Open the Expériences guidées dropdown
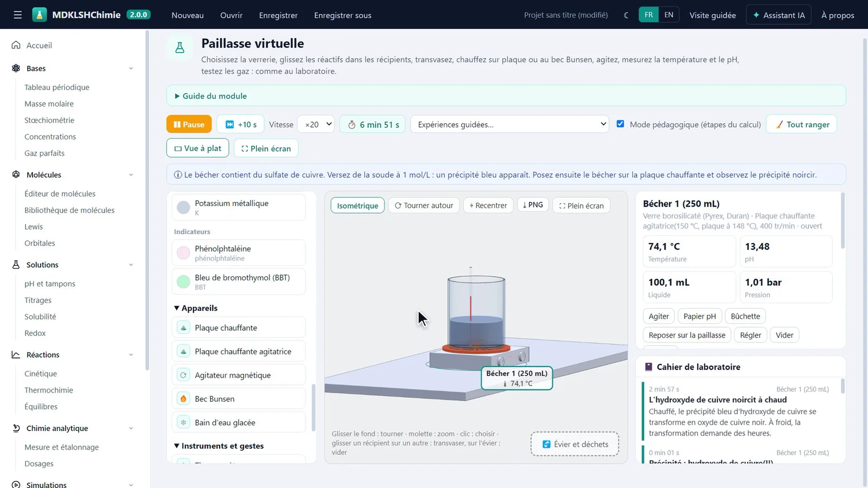Screen dimensions: 868x488 509,124
